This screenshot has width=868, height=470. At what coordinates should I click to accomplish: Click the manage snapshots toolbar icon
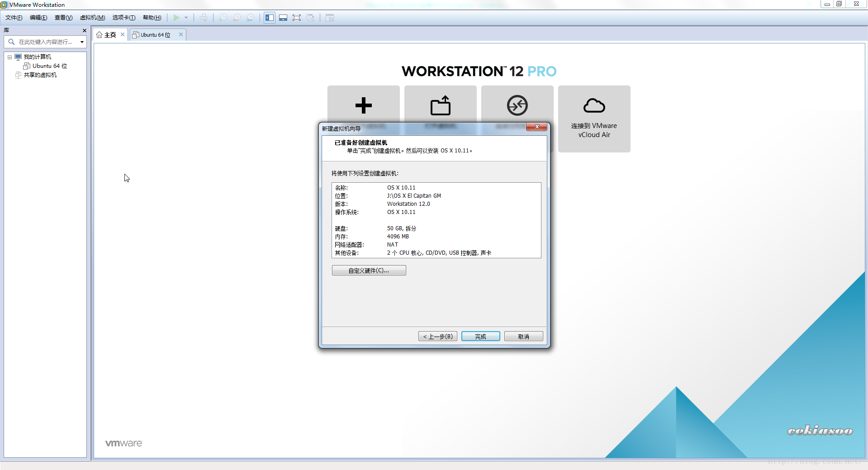(250, 18)
